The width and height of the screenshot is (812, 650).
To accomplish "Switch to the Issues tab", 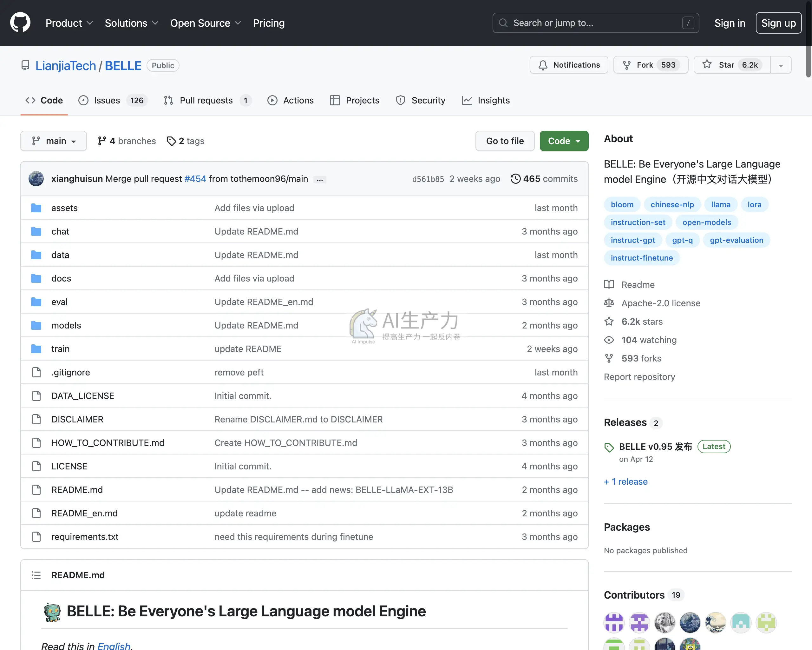I will click(113, 100).
